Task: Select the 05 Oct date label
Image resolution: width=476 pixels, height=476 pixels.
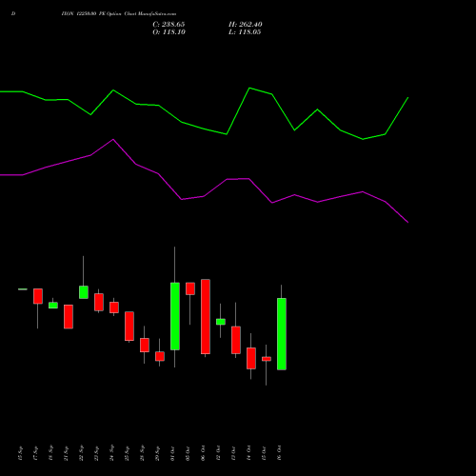Action: point(188,453)
